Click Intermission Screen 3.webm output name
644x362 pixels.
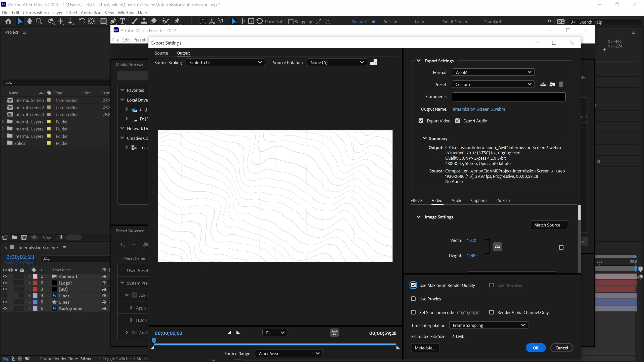[478, 109]
